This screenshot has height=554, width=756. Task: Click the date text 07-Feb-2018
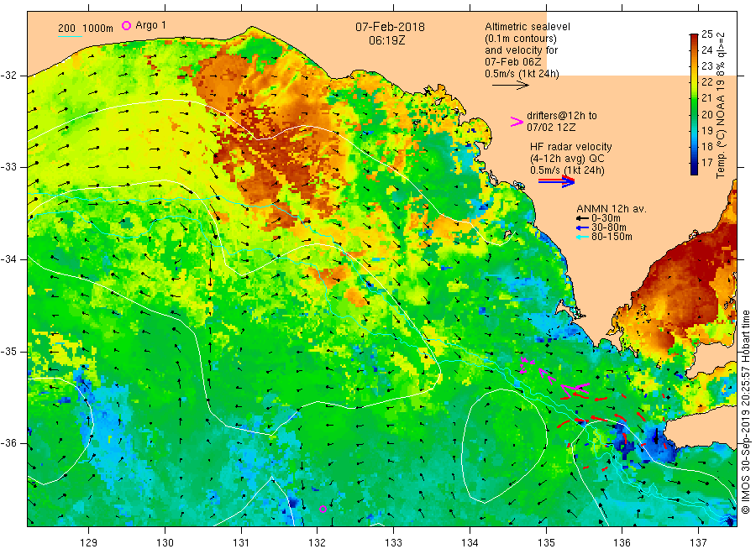[x=390, y=27]
